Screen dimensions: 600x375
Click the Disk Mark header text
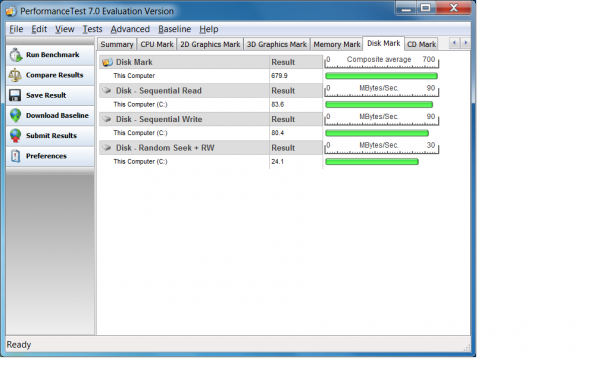pos(134,62)
